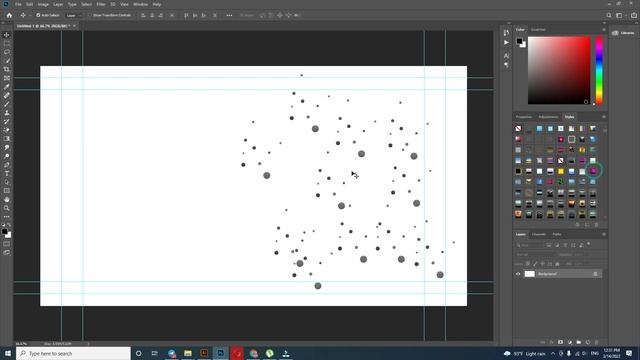Close the Untitled-1 document tab
The width and height of the screenshot is (640, 360).
[x=74, y=26]
